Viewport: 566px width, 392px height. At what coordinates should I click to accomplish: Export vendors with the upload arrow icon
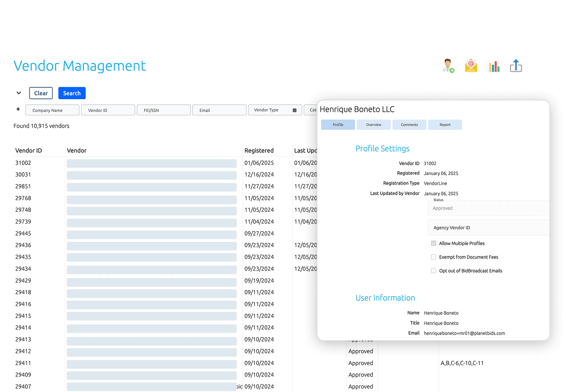pos(516,65)
